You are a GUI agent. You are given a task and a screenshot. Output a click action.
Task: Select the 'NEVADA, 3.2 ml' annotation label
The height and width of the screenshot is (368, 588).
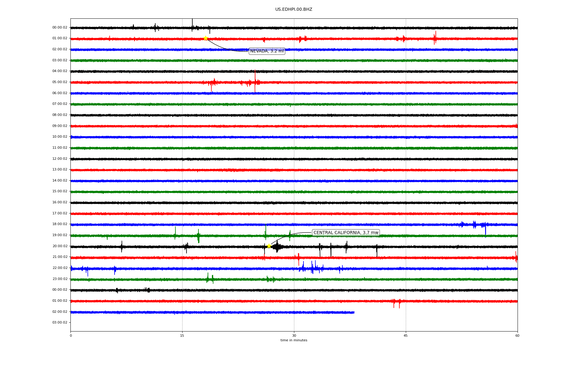pyautogui.click(x=267, y=51)
